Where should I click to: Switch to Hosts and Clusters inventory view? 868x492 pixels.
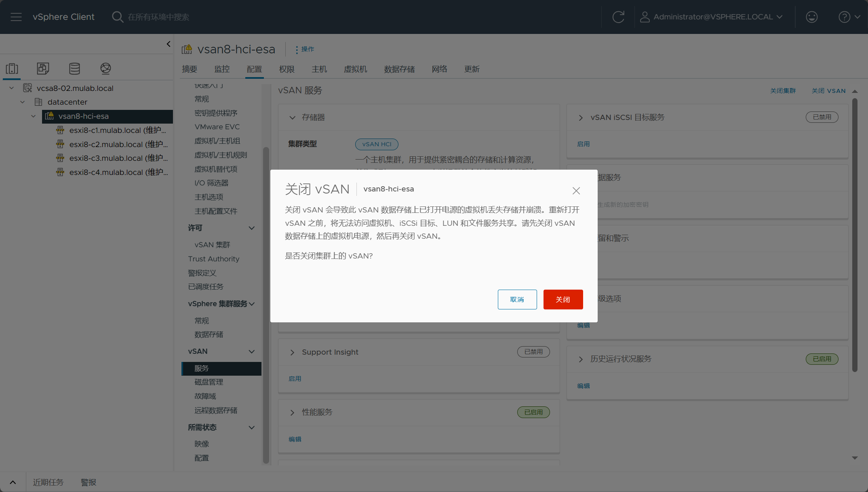click(x=12, y=69)
